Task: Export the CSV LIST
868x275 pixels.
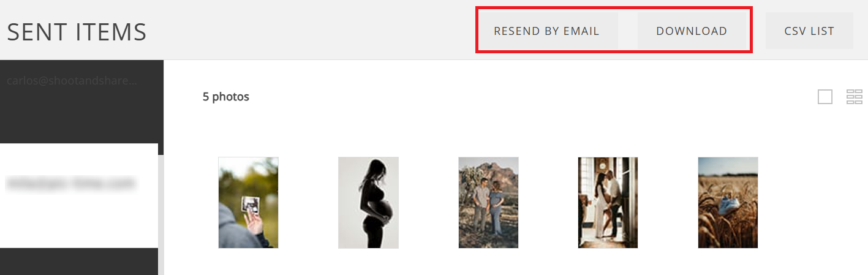Action: (x=809, y=31)
